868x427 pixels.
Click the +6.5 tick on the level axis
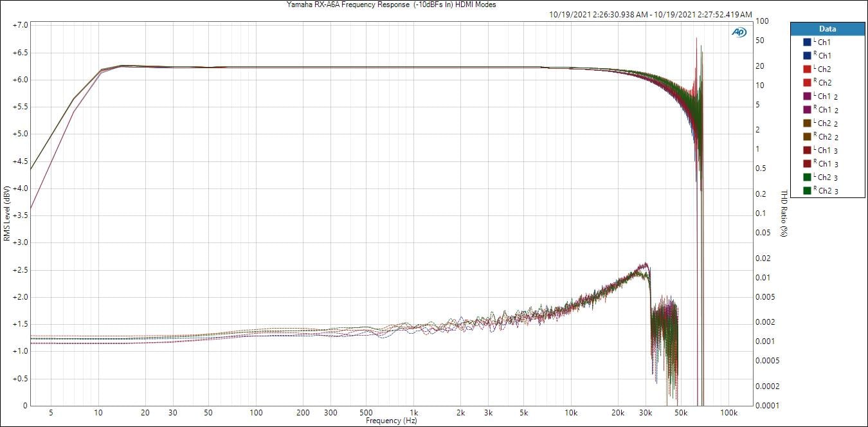(19, 53)
